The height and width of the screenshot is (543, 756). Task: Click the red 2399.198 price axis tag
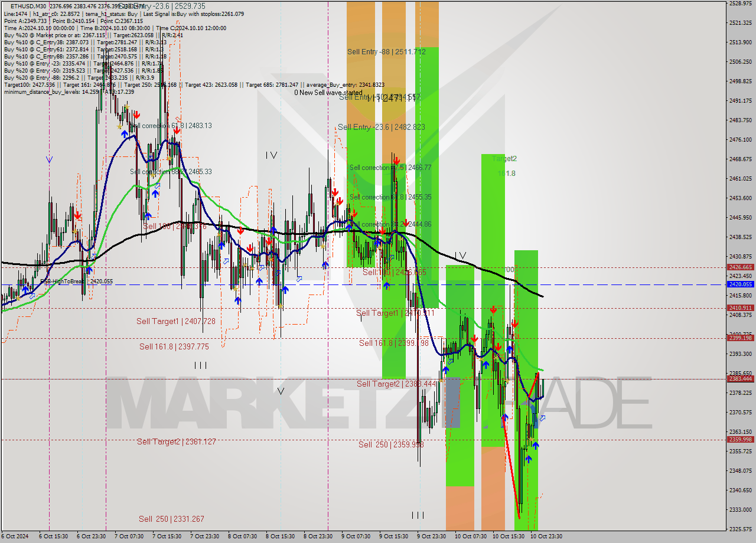pyautogui.click(x=741, y=338)
